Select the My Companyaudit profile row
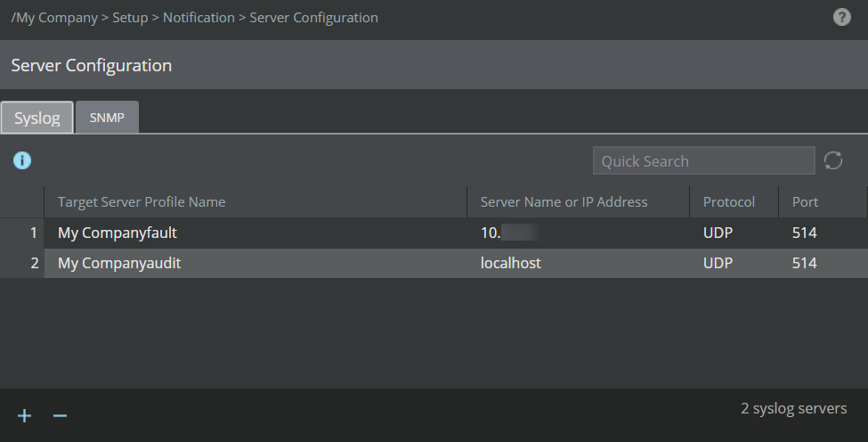Screen dimensions: 868x442 pos(434,263)
